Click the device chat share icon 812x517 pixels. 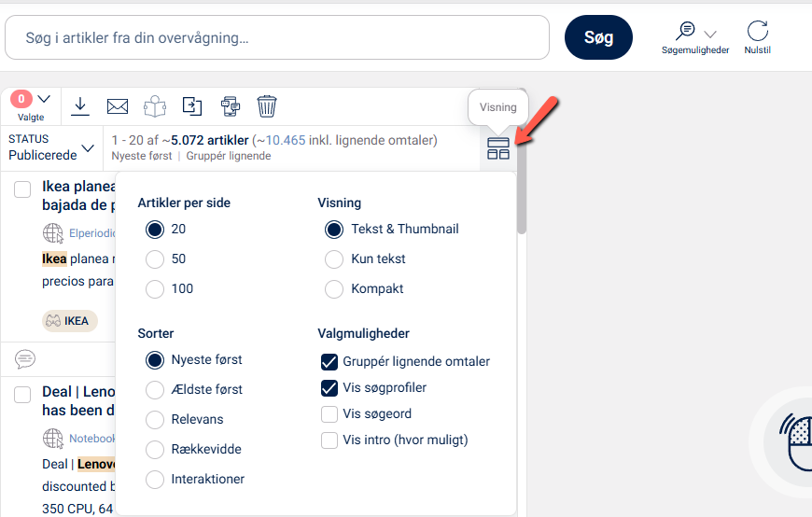tap(230, 105)
